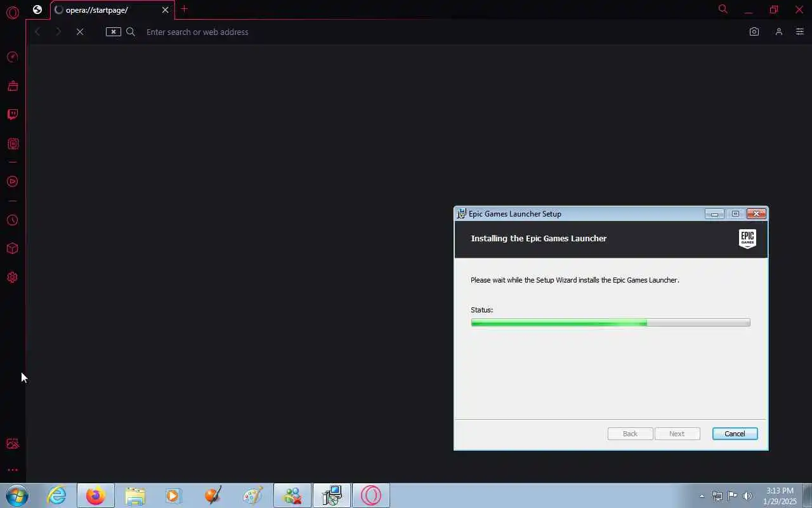Image resolution: width=812 pixels, height=508 pixels.
Task: Open the Player icon in sidebar
Action: [x=12, y=182]
